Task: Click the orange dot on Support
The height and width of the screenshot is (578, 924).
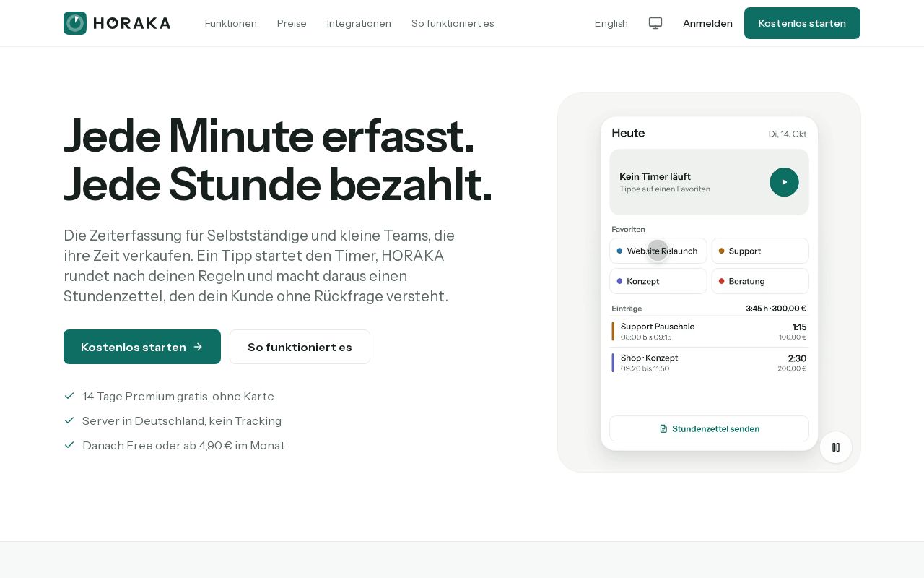Action: pyautogui.click(x=721, y=251)
